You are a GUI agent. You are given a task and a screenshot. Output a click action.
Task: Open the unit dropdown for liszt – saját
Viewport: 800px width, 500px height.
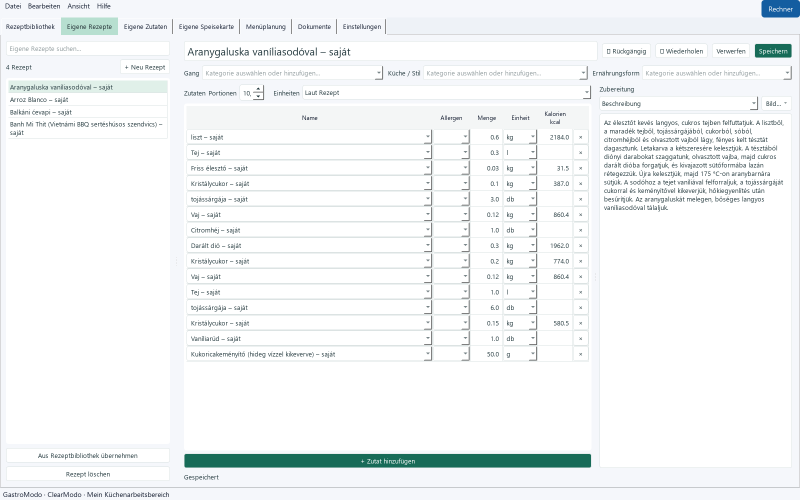click(x=533, y=137)
